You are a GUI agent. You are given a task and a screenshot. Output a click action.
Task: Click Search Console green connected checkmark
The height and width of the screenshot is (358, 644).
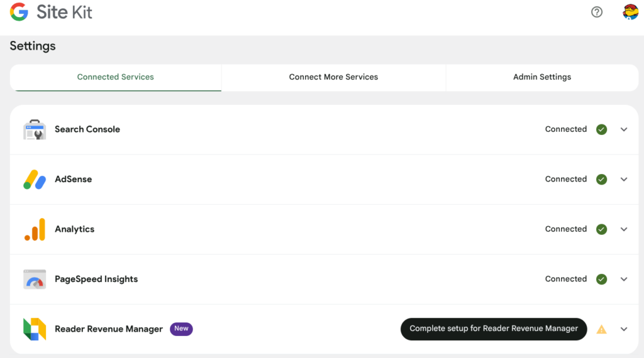[x=602, y=129]
